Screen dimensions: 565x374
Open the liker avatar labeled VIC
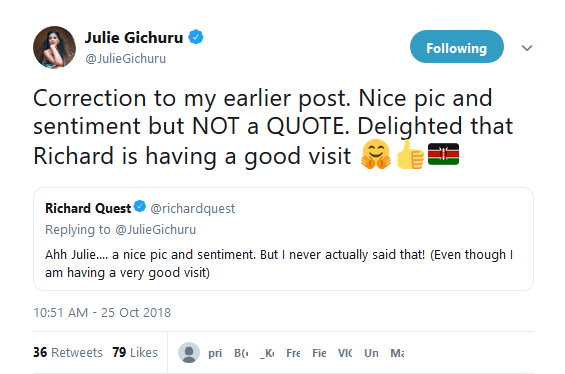click(345, 353)
